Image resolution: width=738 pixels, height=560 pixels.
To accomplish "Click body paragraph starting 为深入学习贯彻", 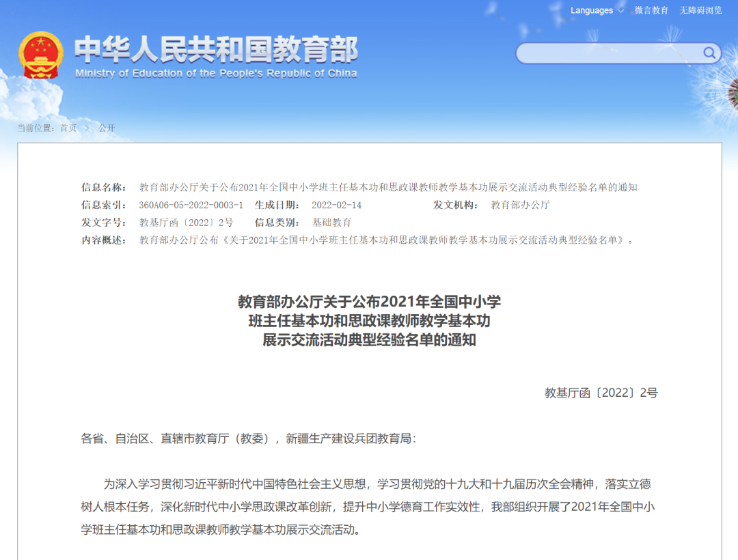I will (x=368, y=507).
